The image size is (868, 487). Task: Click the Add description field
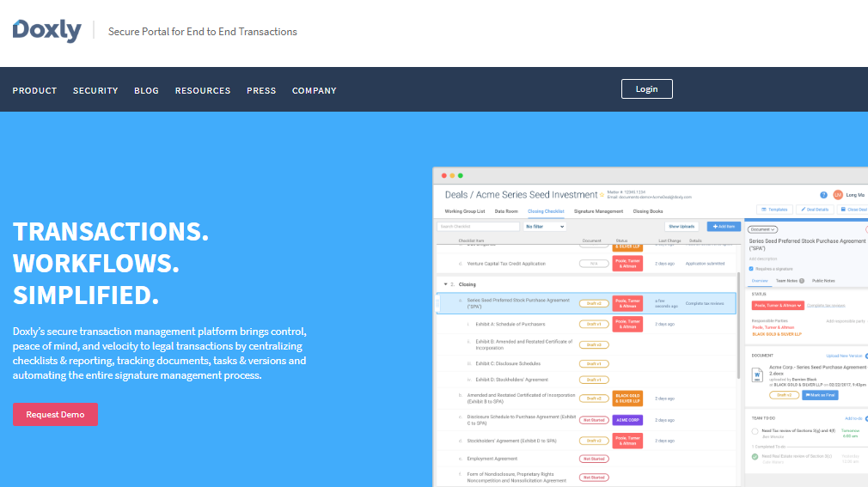(763, 259)
